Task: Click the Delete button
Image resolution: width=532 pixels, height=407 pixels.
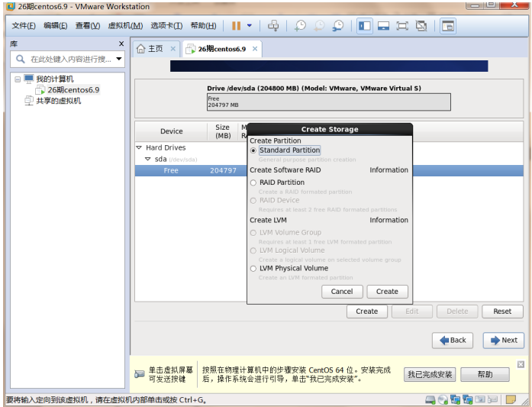Action: click(457, 312)
